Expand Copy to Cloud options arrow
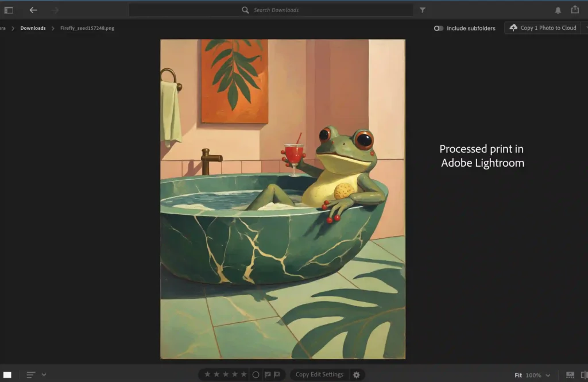 [585, 28]
